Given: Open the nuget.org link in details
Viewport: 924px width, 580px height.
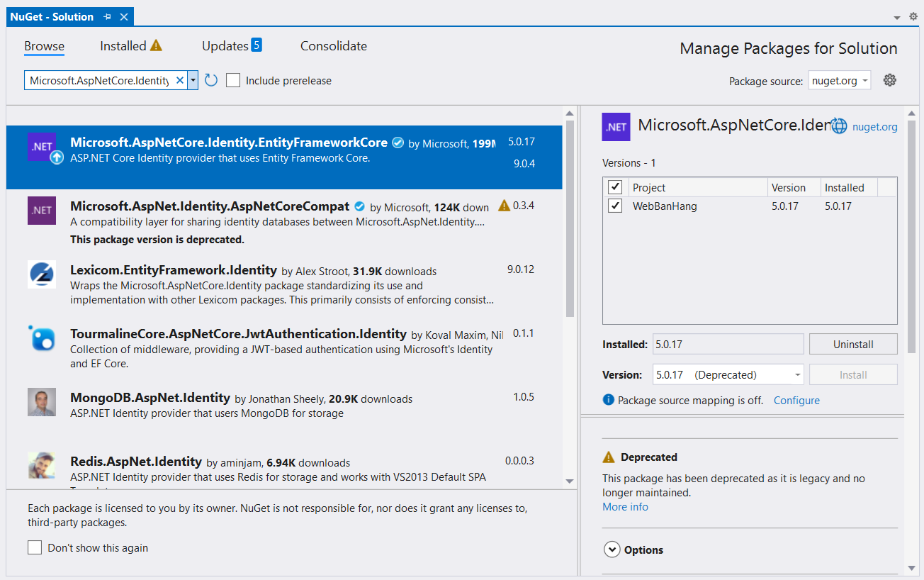Looking at the screenshot, I should click(x=874, y=127).
